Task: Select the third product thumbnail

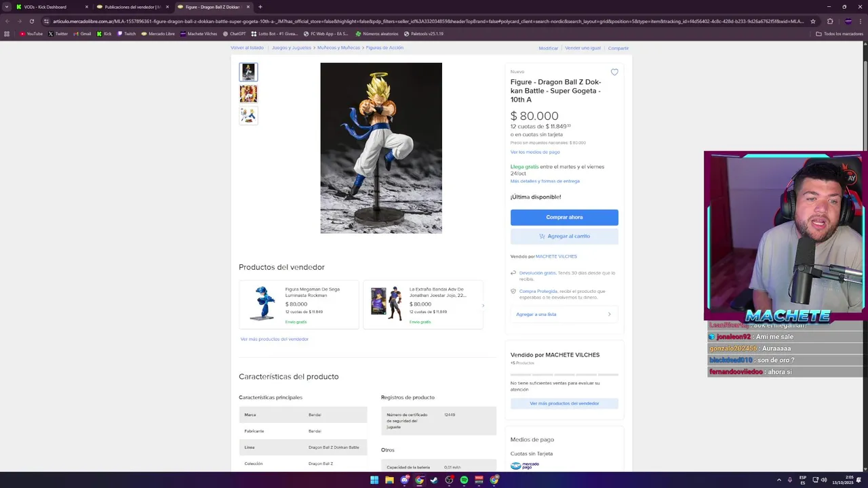Action: tap(248, 115)
